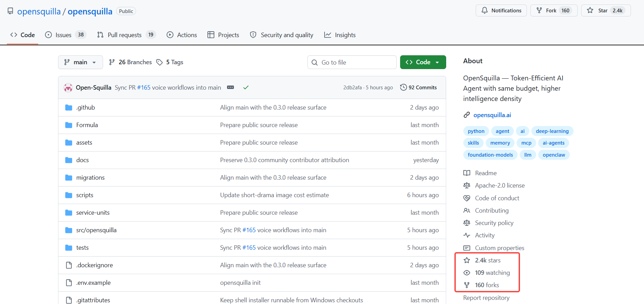Star the opensquilla repository
Screen dimensions: 644x304
(606, 10)
